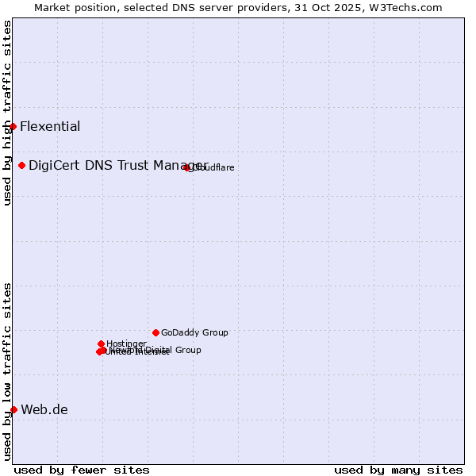Select the Web.de data point
Image resolution: width=476 pixels, height=476 pixels.
(13, 409)
